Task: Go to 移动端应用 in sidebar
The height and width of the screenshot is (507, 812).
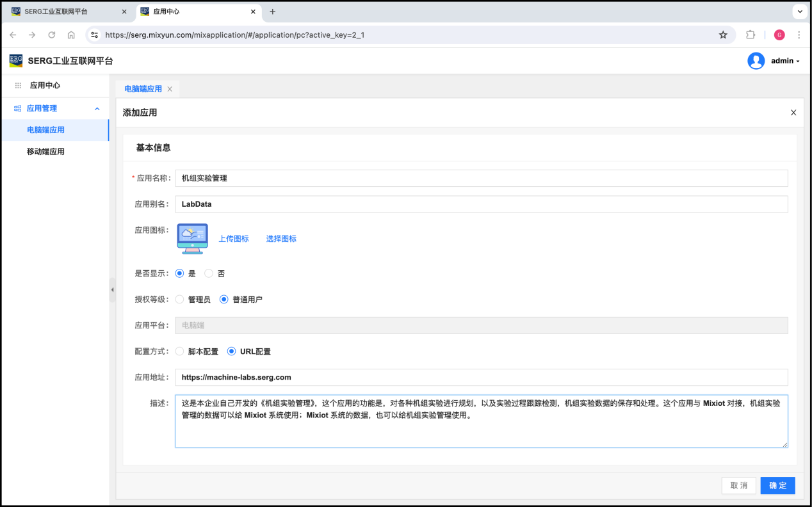Action: point(45,152)
